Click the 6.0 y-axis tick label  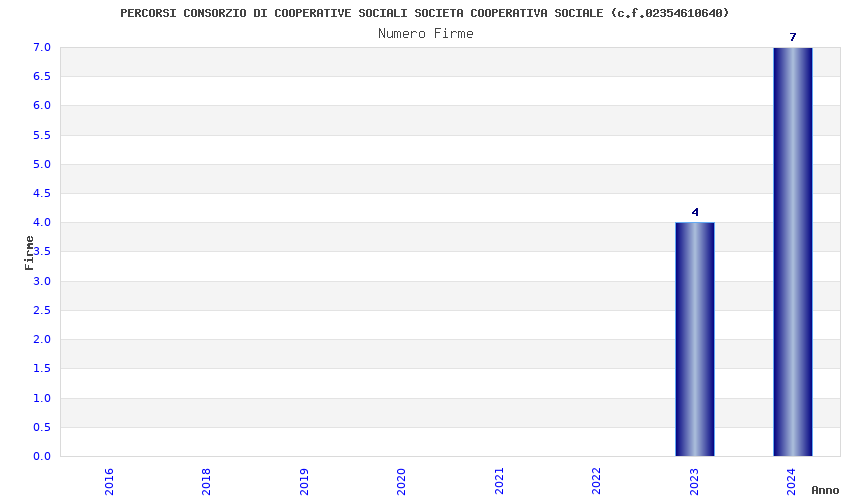42,106
